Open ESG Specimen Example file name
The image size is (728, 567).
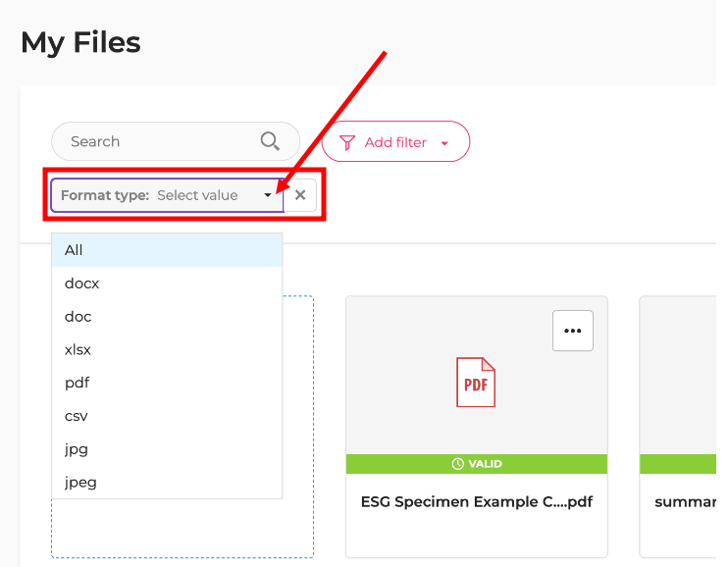(477, 501)
